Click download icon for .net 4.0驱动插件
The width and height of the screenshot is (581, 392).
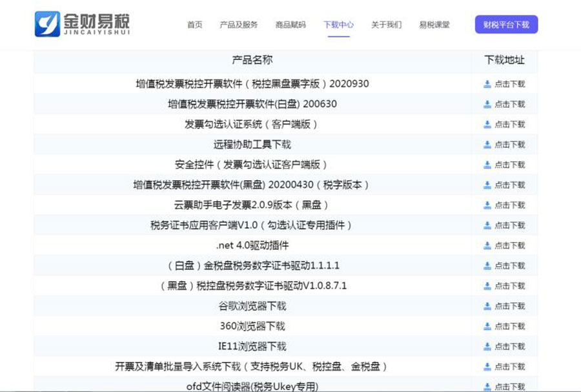[x=487, y=245]
